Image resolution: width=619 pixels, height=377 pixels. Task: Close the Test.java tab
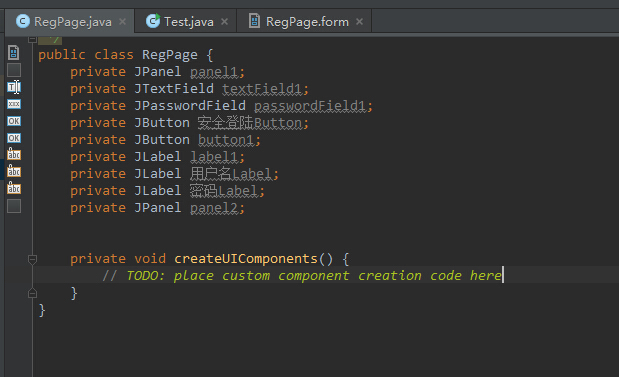(x=225, y=21)
